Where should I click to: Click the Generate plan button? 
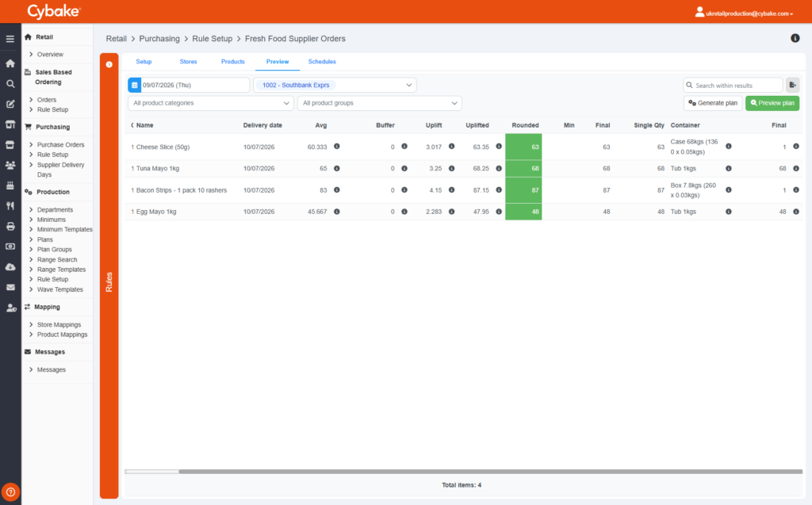point(713,103)
